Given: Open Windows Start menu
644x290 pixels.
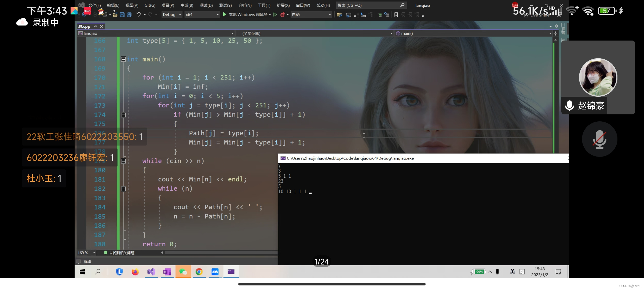Looking at the screenshot, I should tap(82, 272).
